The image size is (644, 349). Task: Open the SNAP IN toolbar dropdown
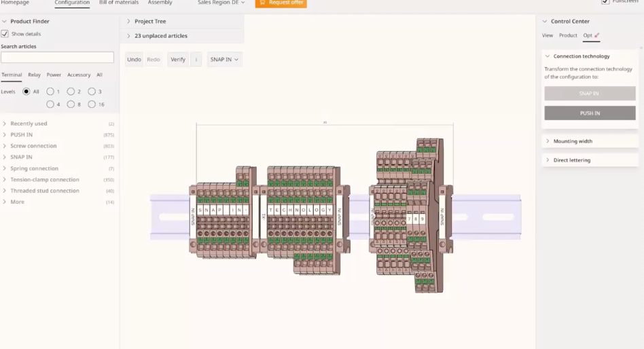224,60
